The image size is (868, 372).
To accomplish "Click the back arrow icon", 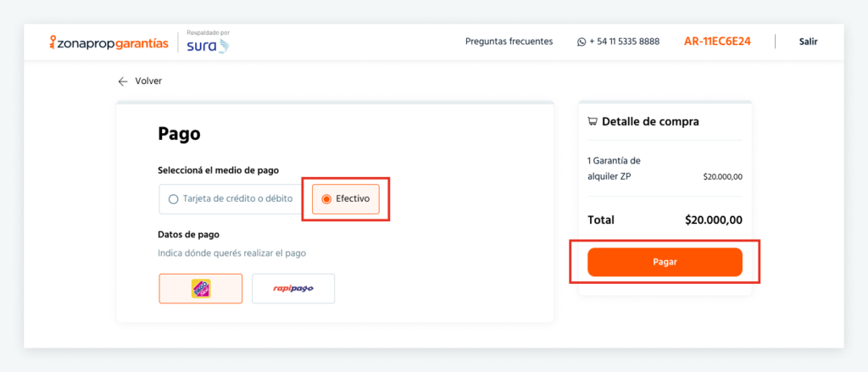I will tap(123, 81).
